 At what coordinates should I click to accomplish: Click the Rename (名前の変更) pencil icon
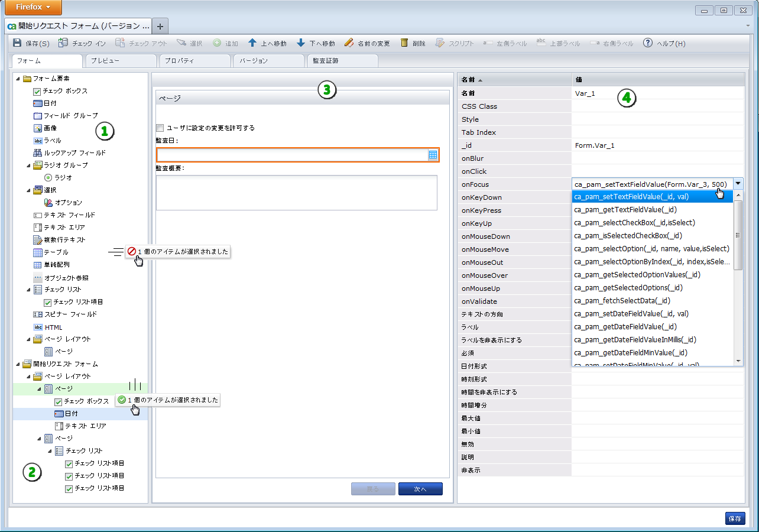(x=349, y=43)
